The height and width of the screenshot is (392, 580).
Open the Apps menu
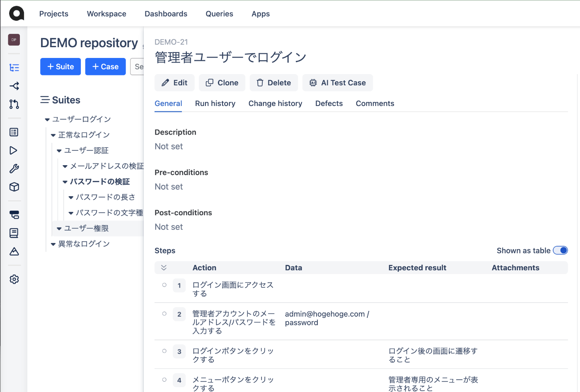(261, 14)
